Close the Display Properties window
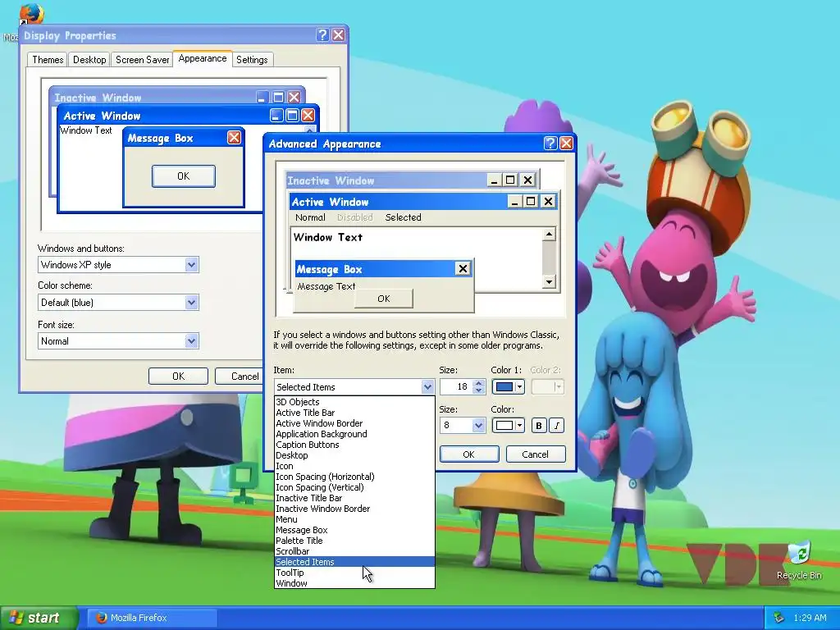The width and height of the screenshot is (840, 630). point(338,34)
